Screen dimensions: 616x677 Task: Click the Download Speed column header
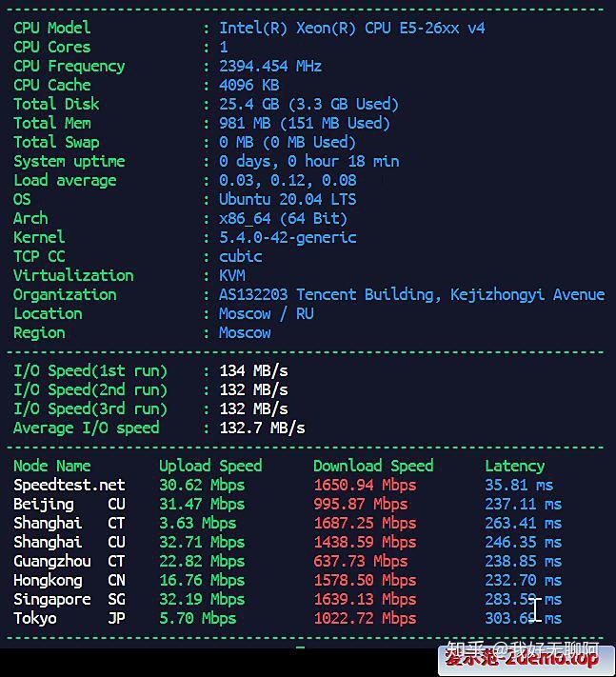point(373,466)
